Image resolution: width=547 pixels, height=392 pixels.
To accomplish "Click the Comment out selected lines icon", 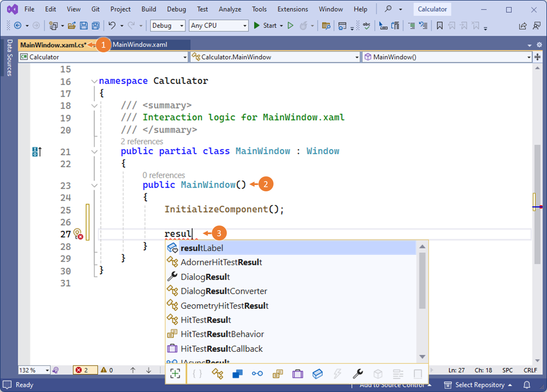I will coord(411,25).
